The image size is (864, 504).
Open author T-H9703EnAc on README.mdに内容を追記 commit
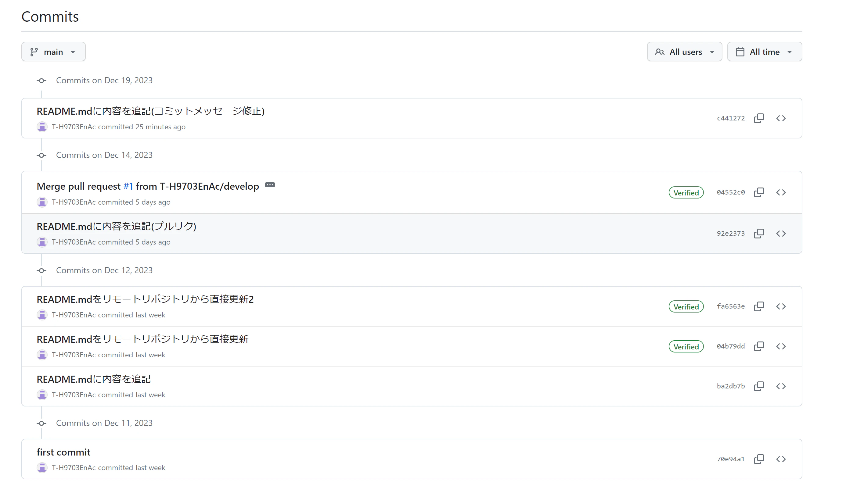pos(73,395)
